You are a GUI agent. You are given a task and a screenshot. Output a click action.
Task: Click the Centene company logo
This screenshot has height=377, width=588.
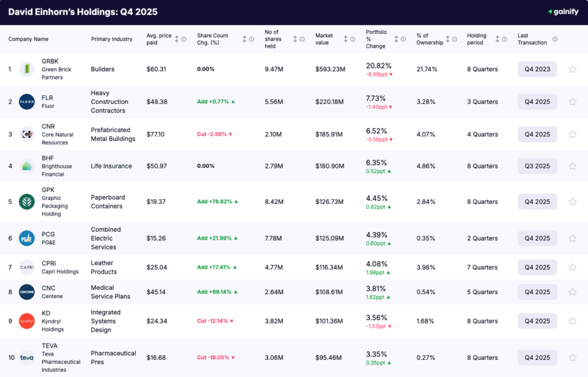pyautogui.click(x=26, y=292)
